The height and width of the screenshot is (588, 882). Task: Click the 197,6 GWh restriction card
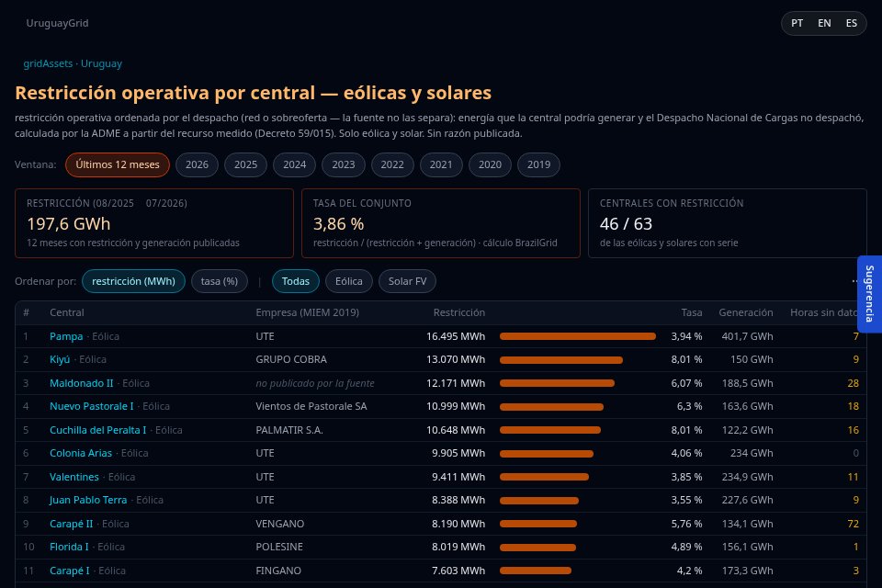pos(154,223)
